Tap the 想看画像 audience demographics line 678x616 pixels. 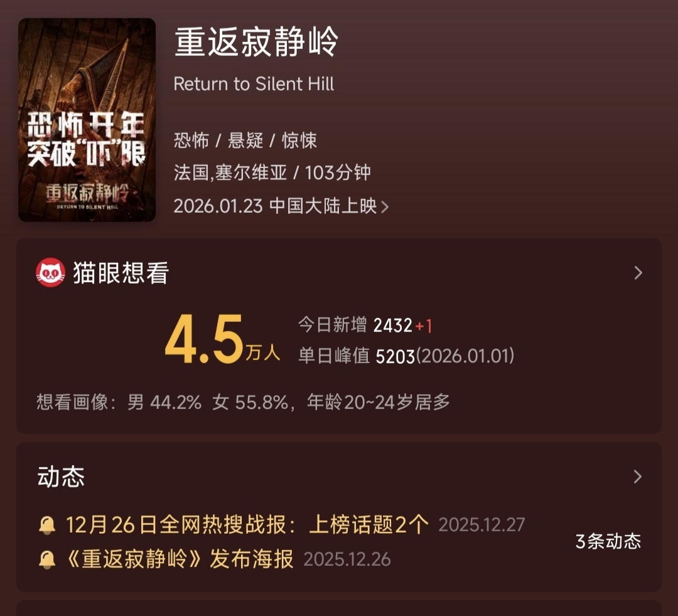tap(243, 402)
